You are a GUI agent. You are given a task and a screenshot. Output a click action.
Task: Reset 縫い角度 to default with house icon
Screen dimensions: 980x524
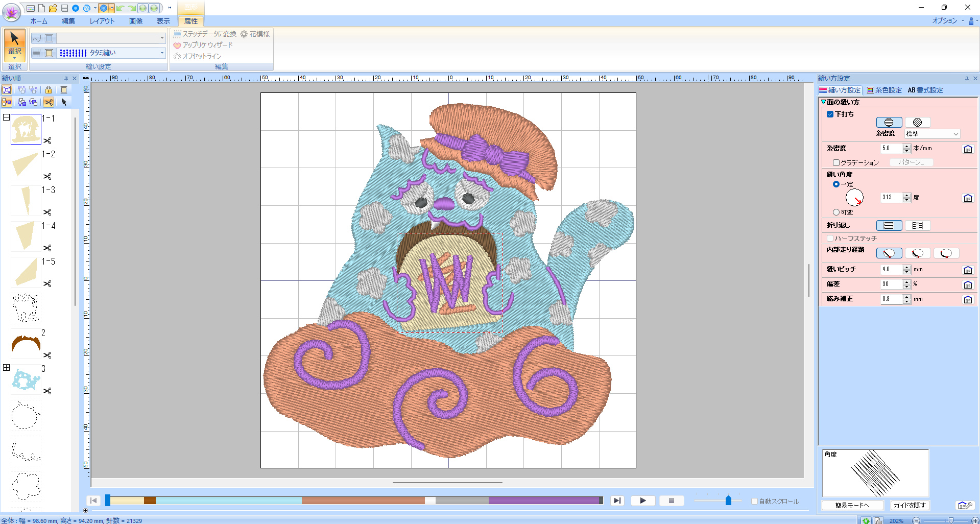[x=968, y=198]
